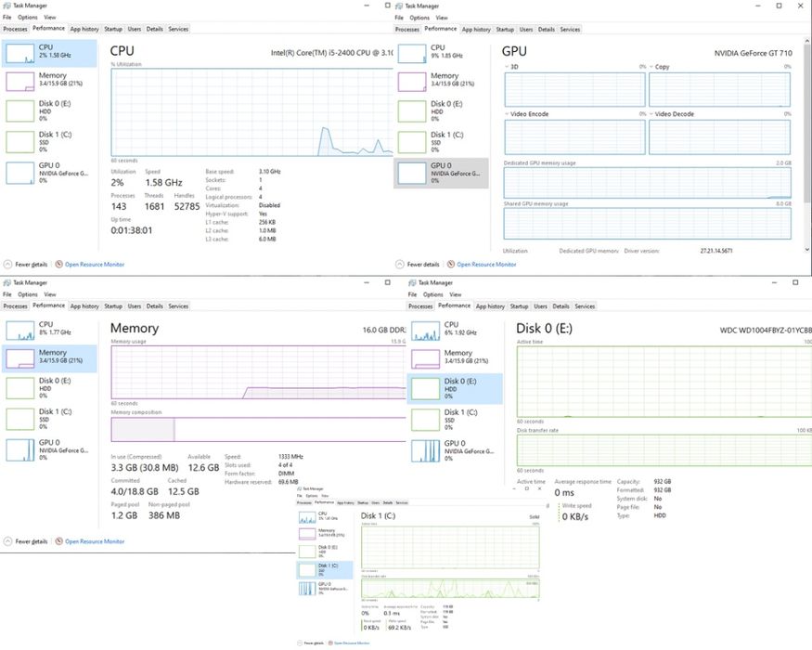Open the Copy engine graph dropdown

click(x=651, y=67)
